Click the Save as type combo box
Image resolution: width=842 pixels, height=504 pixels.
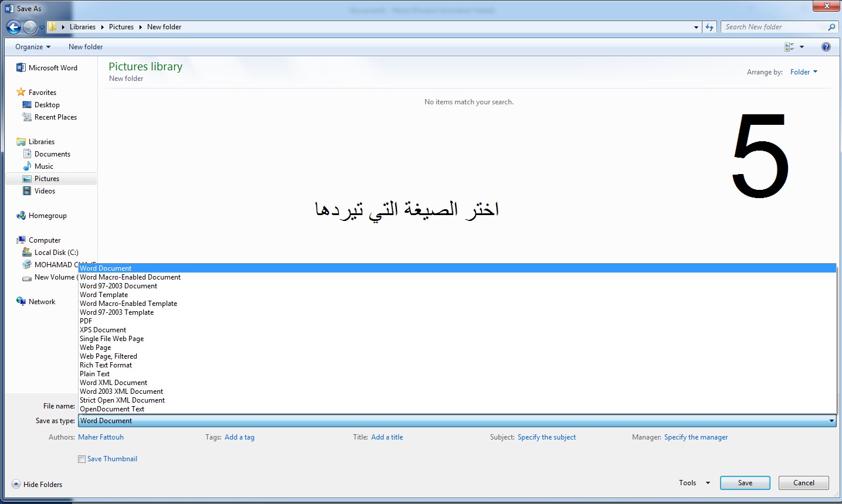click(457, 421)
